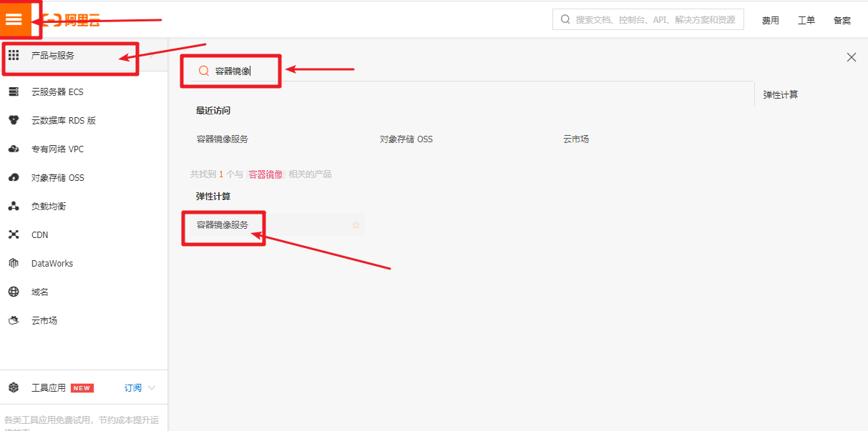Click the VPC network cloud icon

point(14,149)
